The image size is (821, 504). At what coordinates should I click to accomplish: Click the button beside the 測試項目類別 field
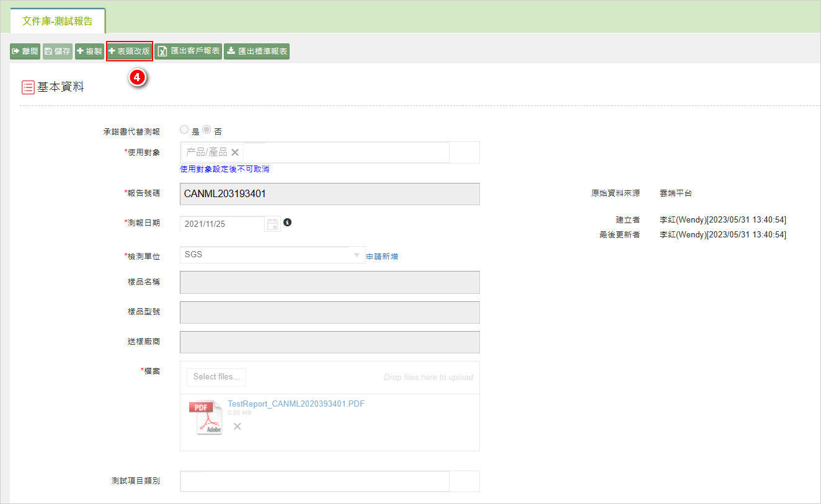pyautogui.click(x=464, y=481)
